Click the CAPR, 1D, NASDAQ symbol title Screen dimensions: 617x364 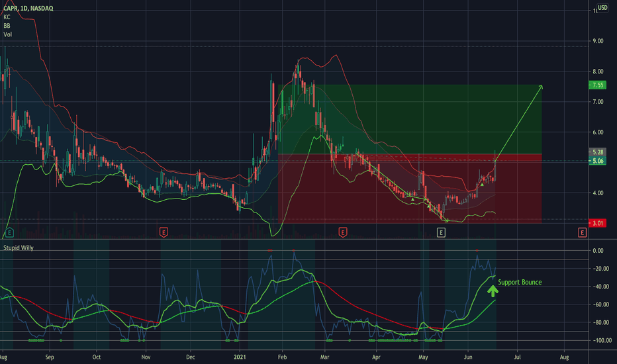point(28,8)
